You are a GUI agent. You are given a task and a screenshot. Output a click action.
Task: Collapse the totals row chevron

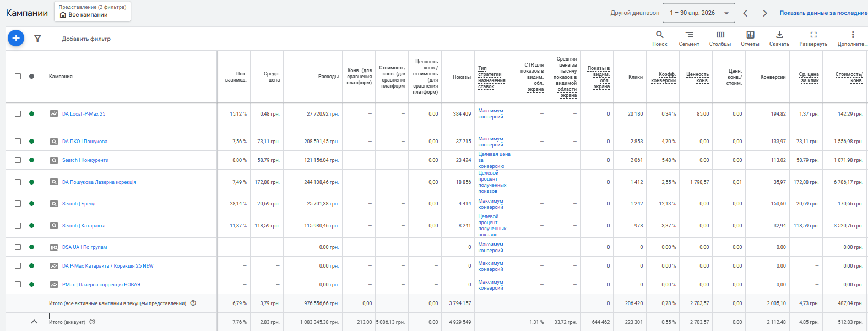(x=34, y=322)
